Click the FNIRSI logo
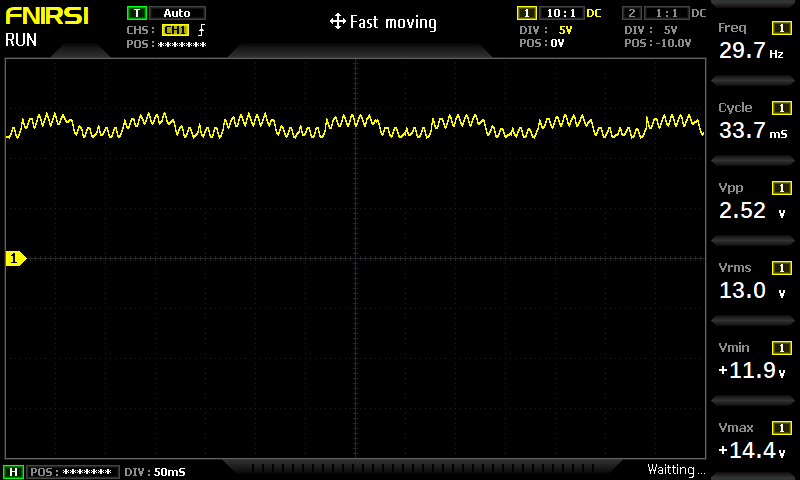 (47, 16)
